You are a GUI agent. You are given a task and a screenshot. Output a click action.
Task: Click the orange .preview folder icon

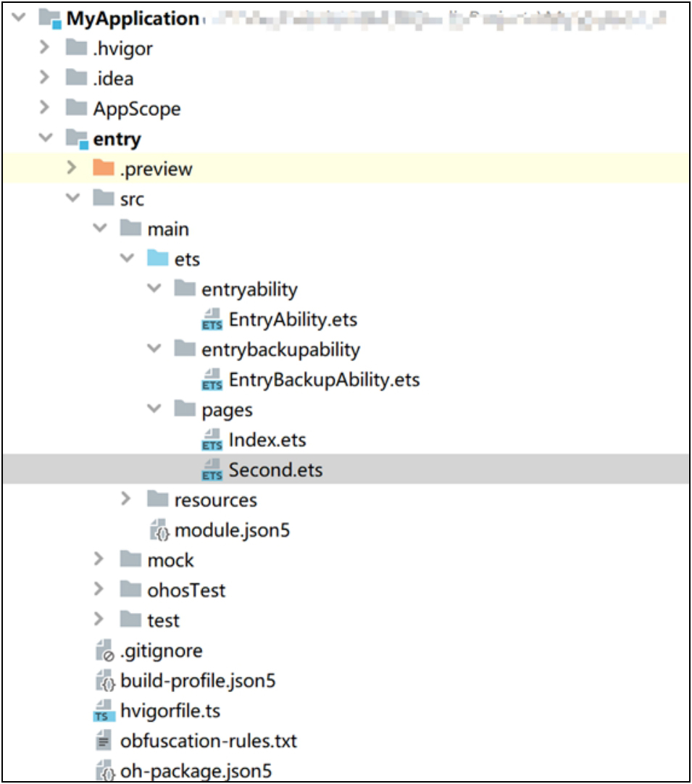(x=104, y=170)
